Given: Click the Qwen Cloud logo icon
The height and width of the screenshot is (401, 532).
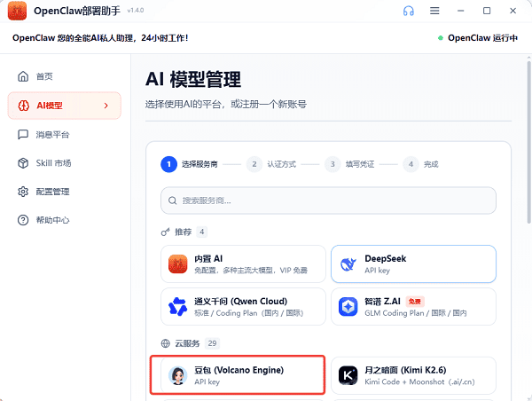Looking at the screenshot, I should click(x=178, y=307).
